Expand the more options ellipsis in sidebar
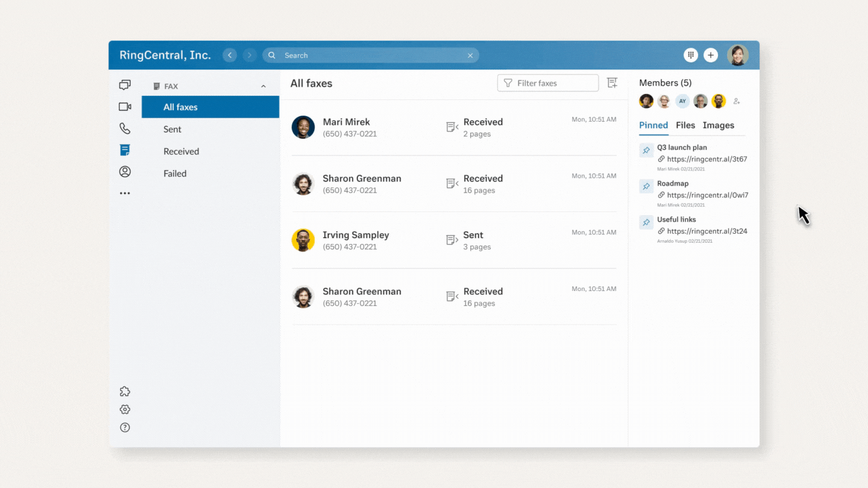This screenshot has width=868, height=488. click(x=125, y=193)
